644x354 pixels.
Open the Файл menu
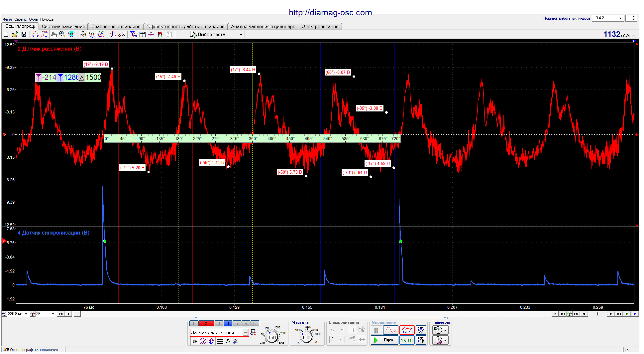pyautogui.click(x=7, y=19)
